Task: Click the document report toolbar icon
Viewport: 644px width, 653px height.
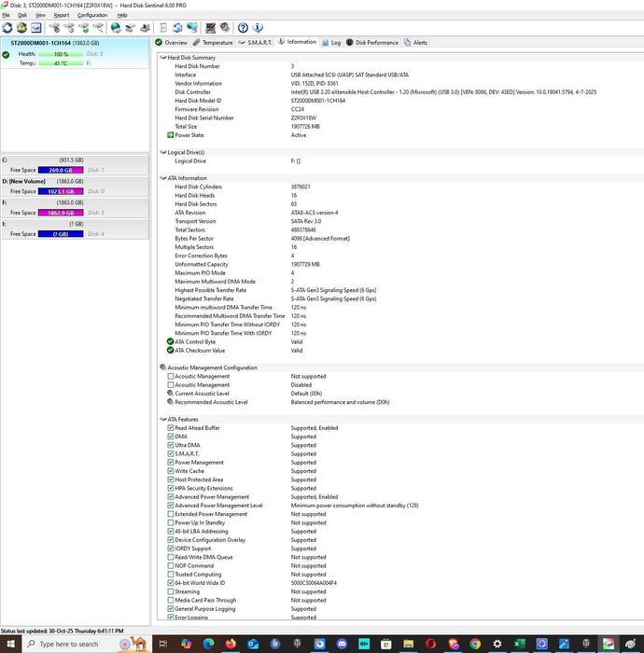Action: tap(163, 28)
